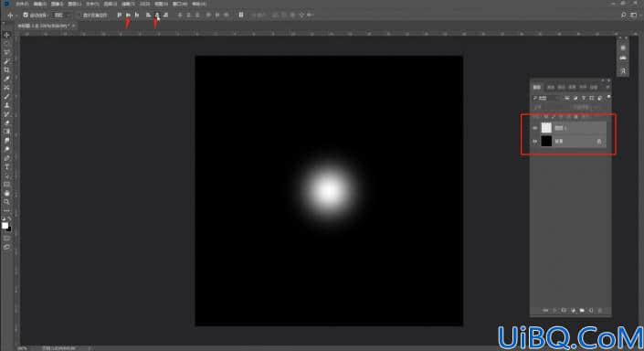Viewport: 644px width, 351px height.
Task: Toggle the Auto-Select checkbox
Action: (26, 15)
